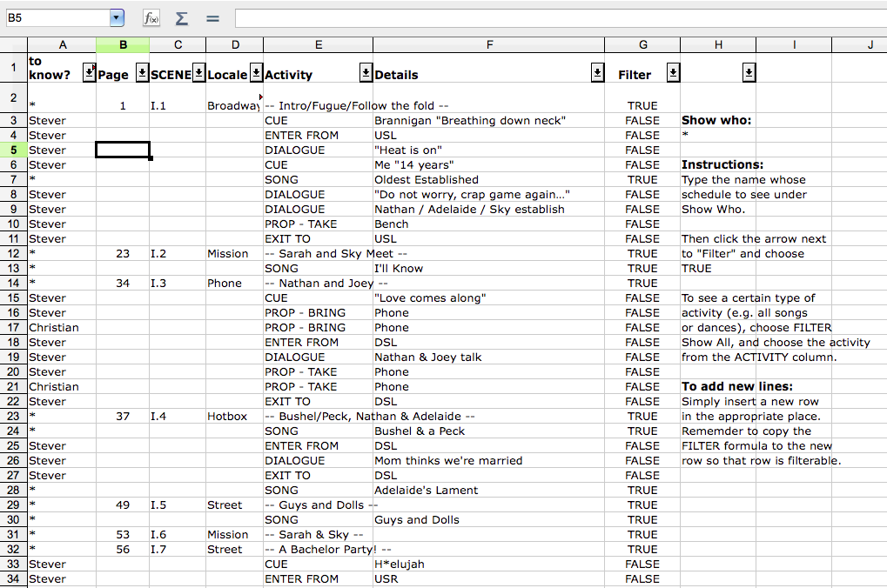
Task: Select the 'Oldest Established' cell
Action: pyautogui.click(x=488, y=180)
